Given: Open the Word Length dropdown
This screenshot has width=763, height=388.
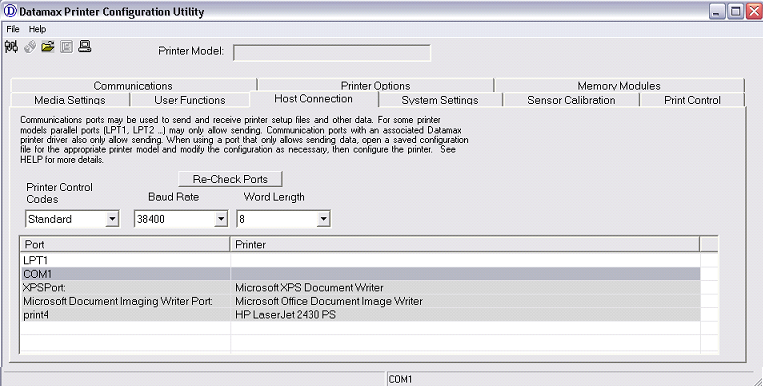Looking at the screenshot, I should pos(323,219).
